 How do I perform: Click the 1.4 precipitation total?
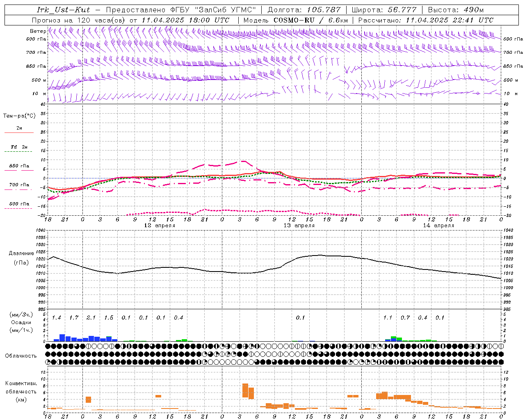[56, 317]
